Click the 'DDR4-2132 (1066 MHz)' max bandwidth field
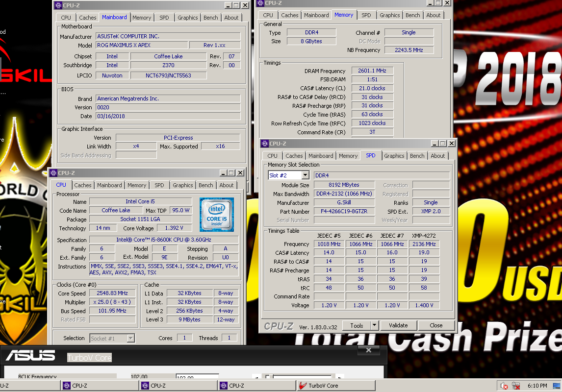This screenshot has width=562, height=392. pos(344,194)
